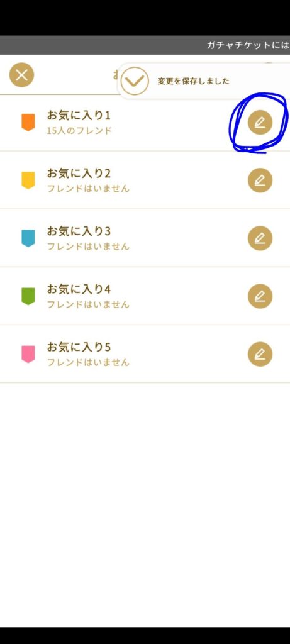The image size is (290, 644).
Task: Close the favorites list with X icon
Action: [22, 75]
